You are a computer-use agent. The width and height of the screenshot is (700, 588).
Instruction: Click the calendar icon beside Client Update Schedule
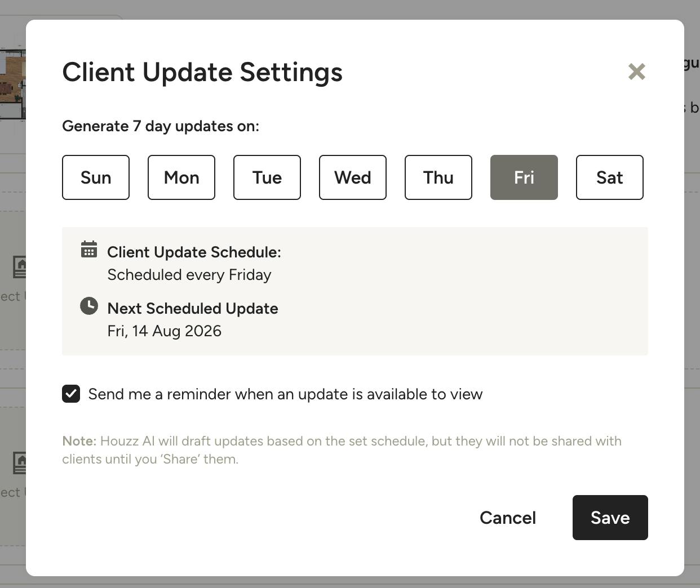pos(89,249)
